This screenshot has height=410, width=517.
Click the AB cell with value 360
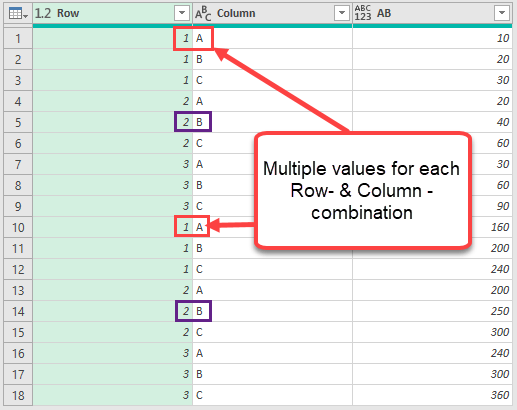pos(432,395)
